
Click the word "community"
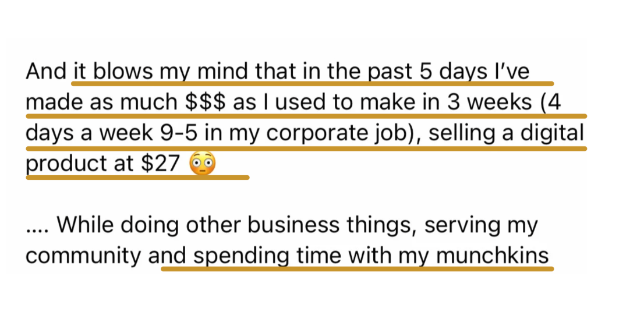83,256
